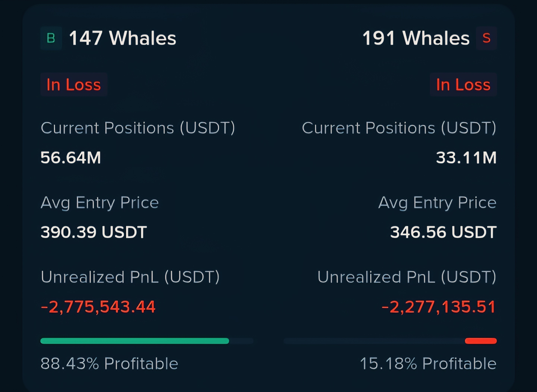Click the sell-side Unrealized PnL (USDT) label

407,277
